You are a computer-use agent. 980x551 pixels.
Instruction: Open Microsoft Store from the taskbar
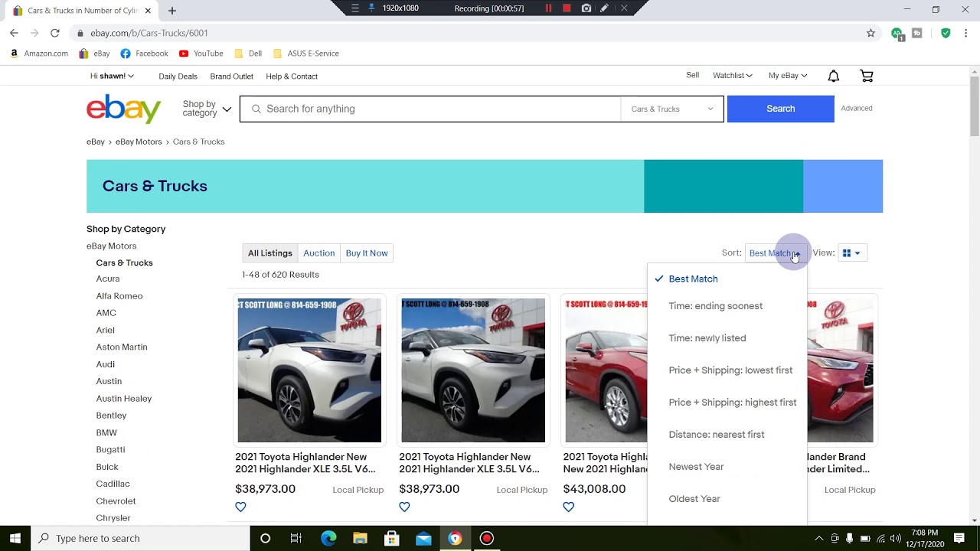coord(391,538)
